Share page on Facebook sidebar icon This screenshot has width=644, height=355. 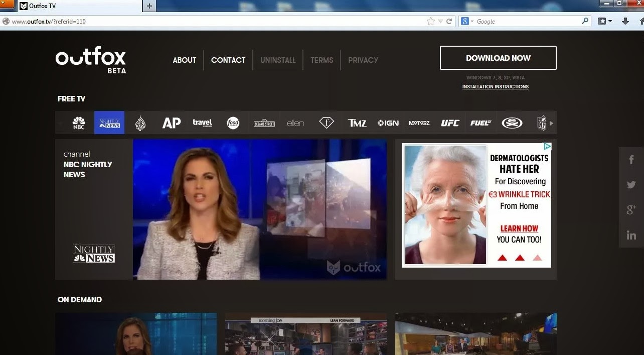(631, 160)
